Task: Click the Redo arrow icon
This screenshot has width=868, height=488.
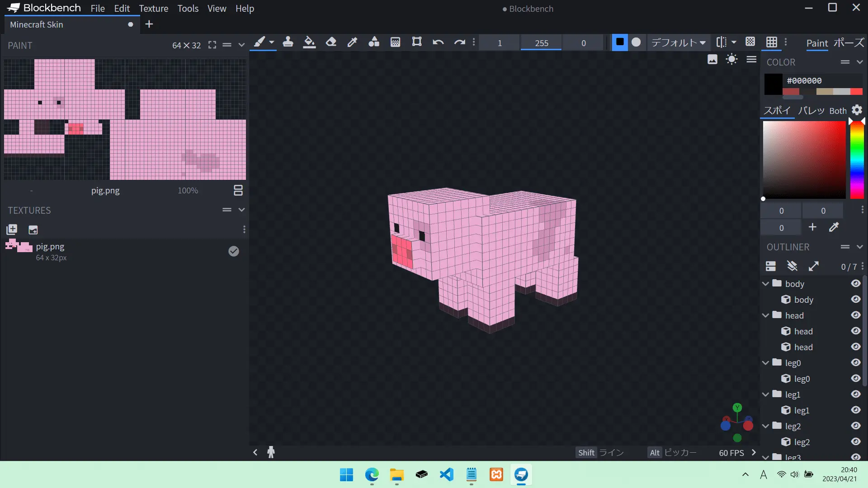Action: pos(459,42)
